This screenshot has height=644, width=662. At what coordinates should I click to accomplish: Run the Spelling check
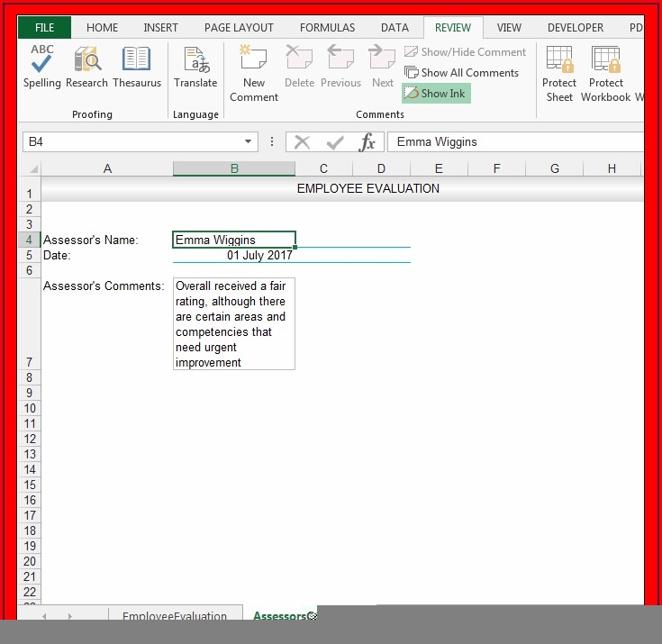click(42, 68)
